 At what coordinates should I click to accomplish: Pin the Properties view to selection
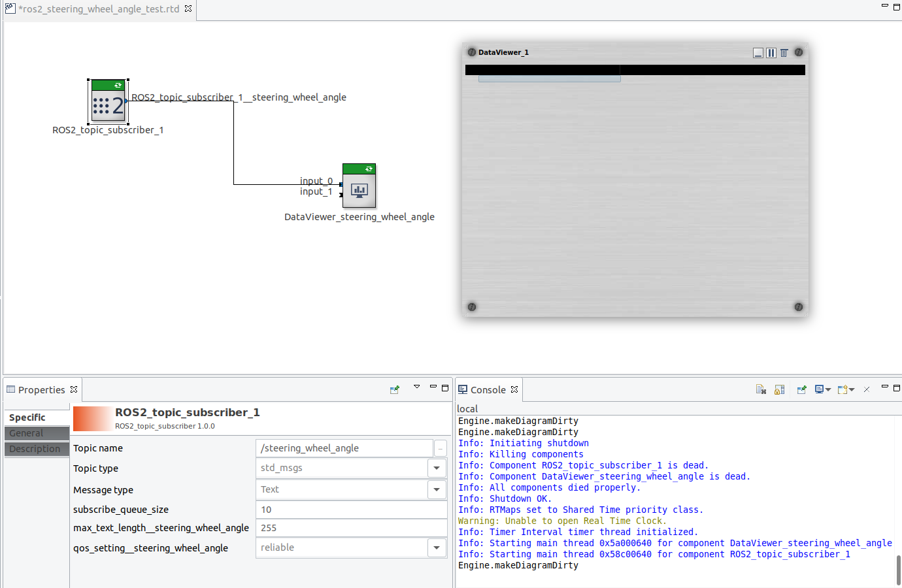point(394,389)
